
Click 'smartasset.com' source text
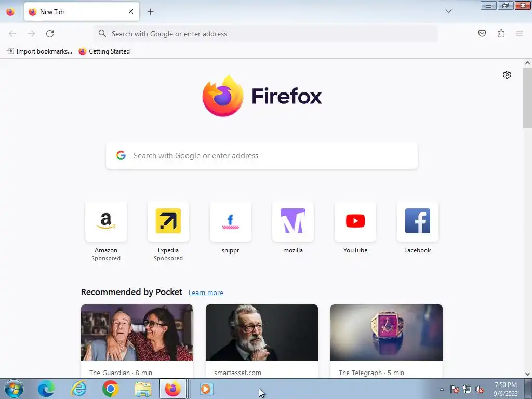coord(237,373)
